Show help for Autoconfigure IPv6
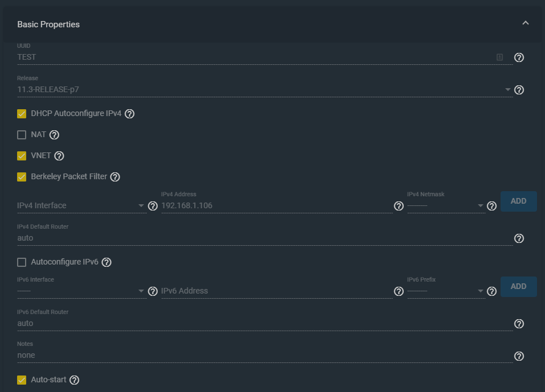Viewport: 545px width, 392px height. [x=106, y=262]
